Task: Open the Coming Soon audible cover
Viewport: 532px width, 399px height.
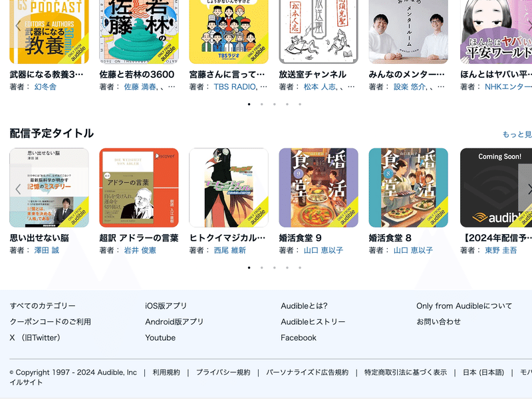Action: (496, 188)
